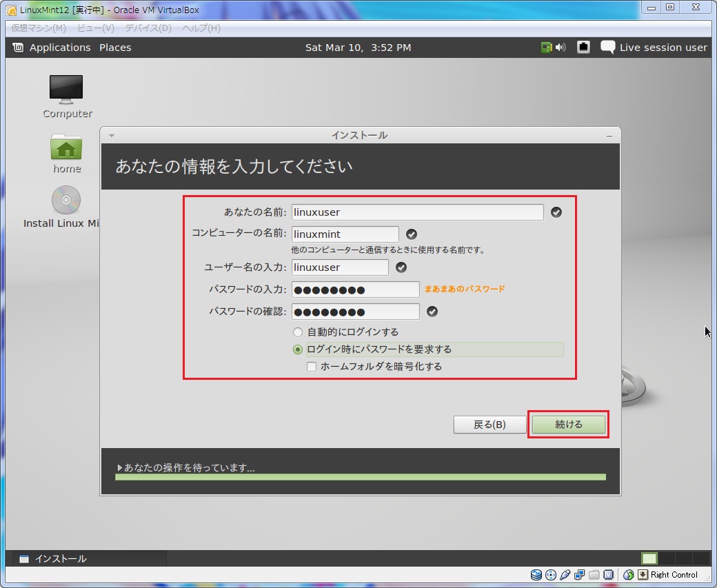Click the あなたの名前: label

(255, 212)
